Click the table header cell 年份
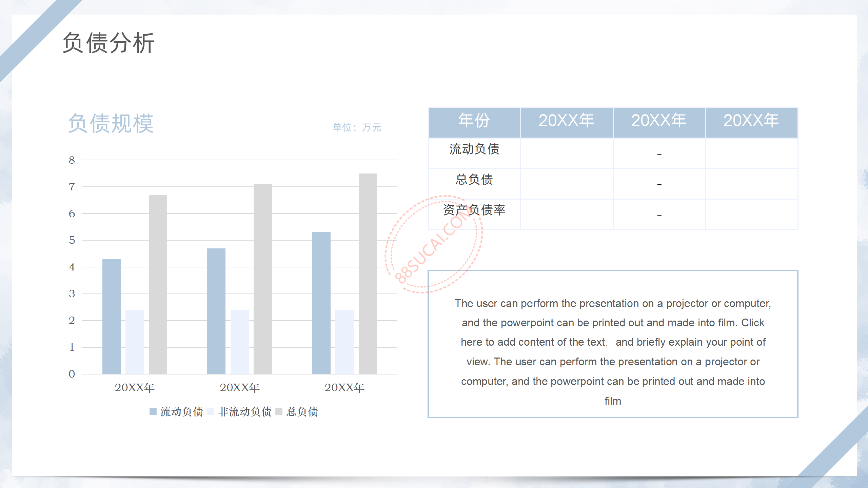 [x=474, y=123]
